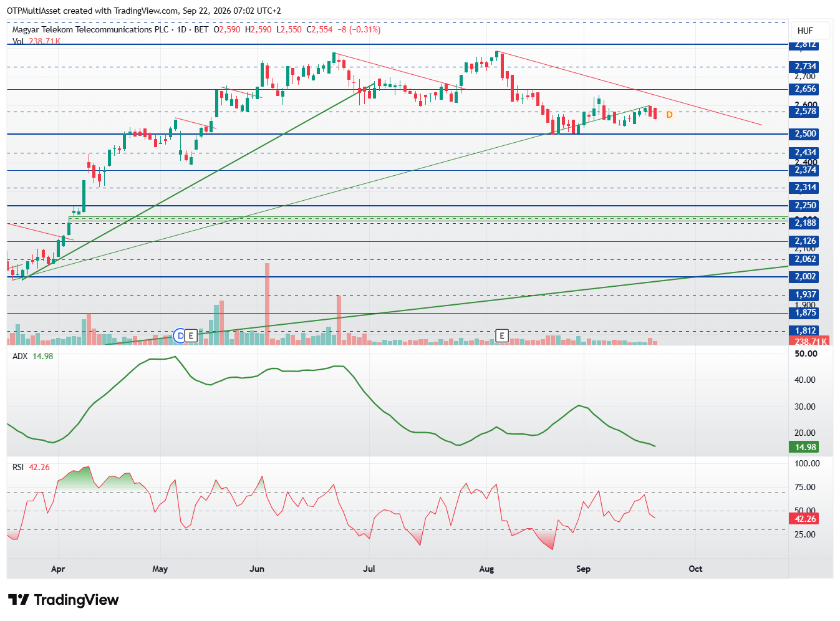This screenshot has width=840, height=621.
Task: Click the 2,188 price label
Action: [x=805, y=223]
